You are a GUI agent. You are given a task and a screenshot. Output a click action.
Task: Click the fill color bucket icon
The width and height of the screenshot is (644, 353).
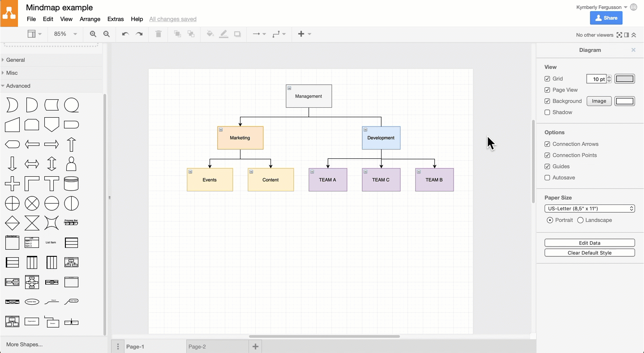pyautogui.click(x=210, y=34)
